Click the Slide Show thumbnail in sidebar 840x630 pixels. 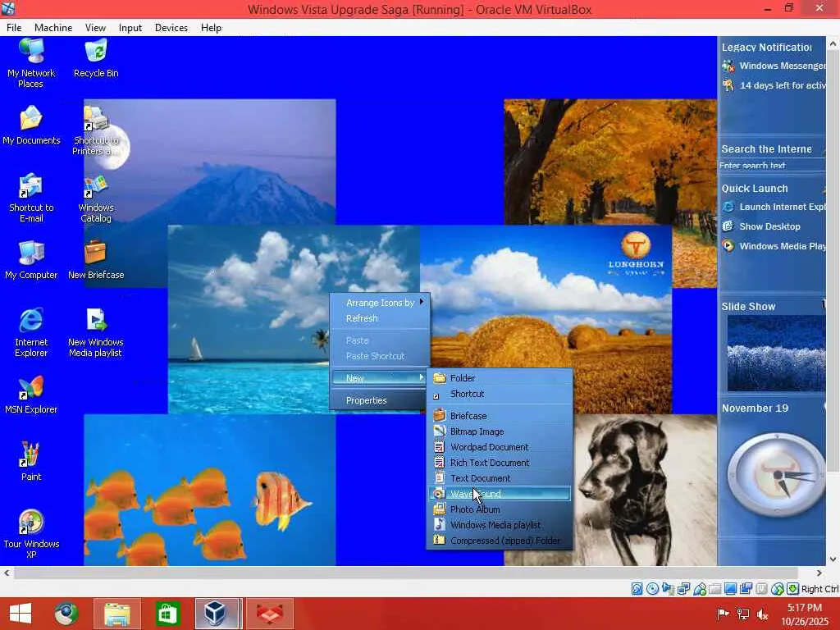tap(776, 354)
